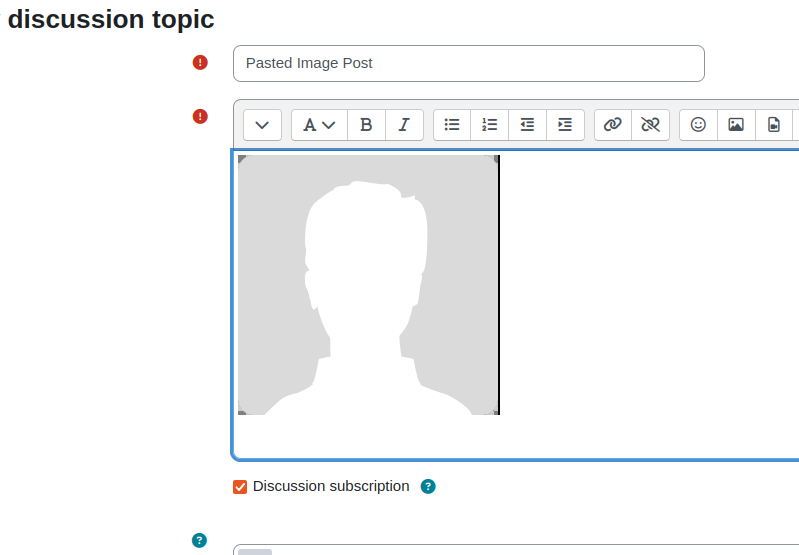799x555 pixels.
Task: Open the help icon below the message editor
Action: click(x=199, y=540)
